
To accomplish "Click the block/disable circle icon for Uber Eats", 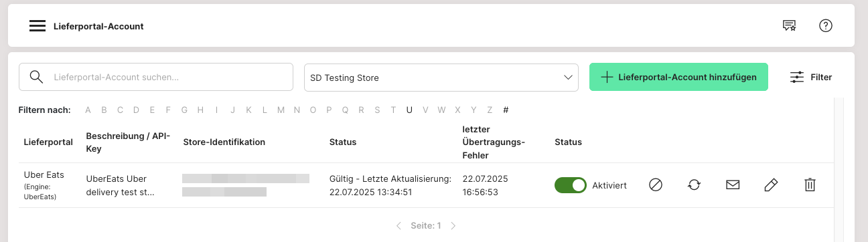I will pos(656,185).
